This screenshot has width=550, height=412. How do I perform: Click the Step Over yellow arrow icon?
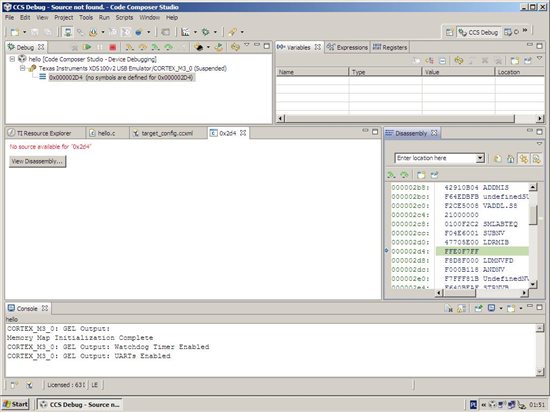click(142, 47)
